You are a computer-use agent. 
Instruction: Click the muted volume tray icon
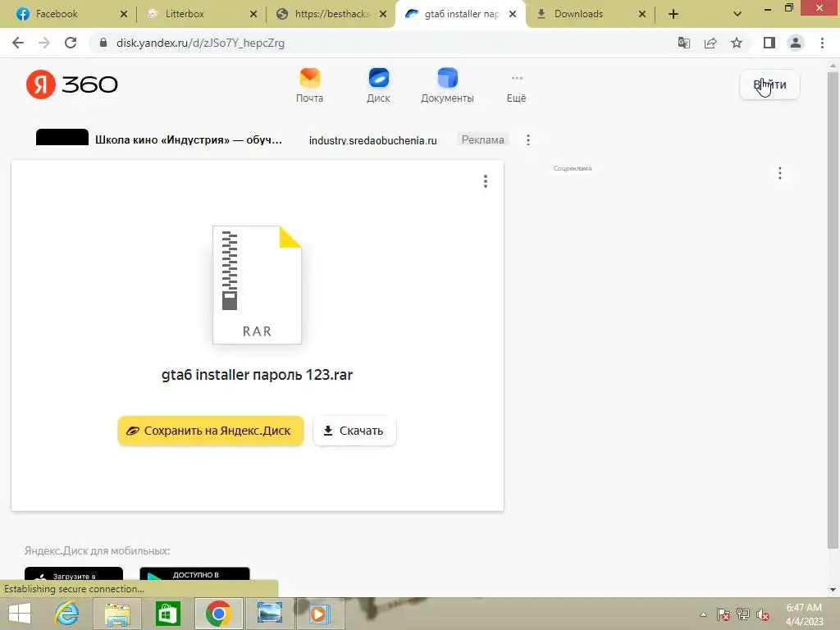763,614
